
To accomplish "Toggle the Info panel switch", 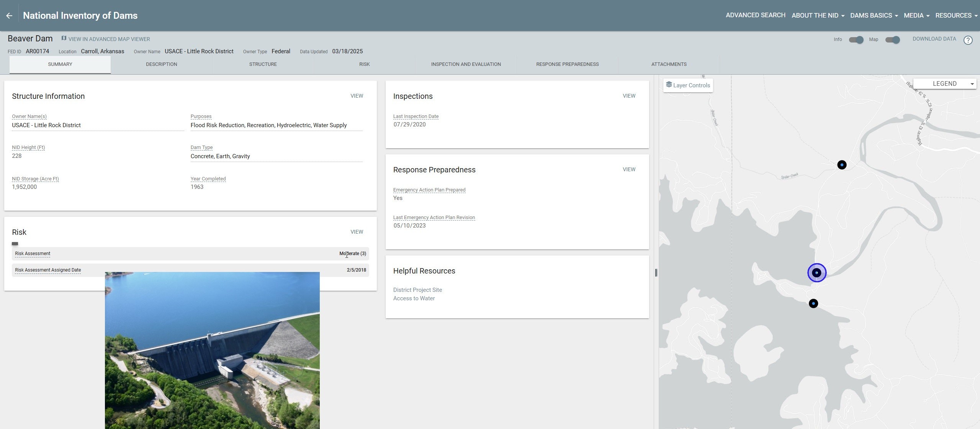I will click(856, 40).
